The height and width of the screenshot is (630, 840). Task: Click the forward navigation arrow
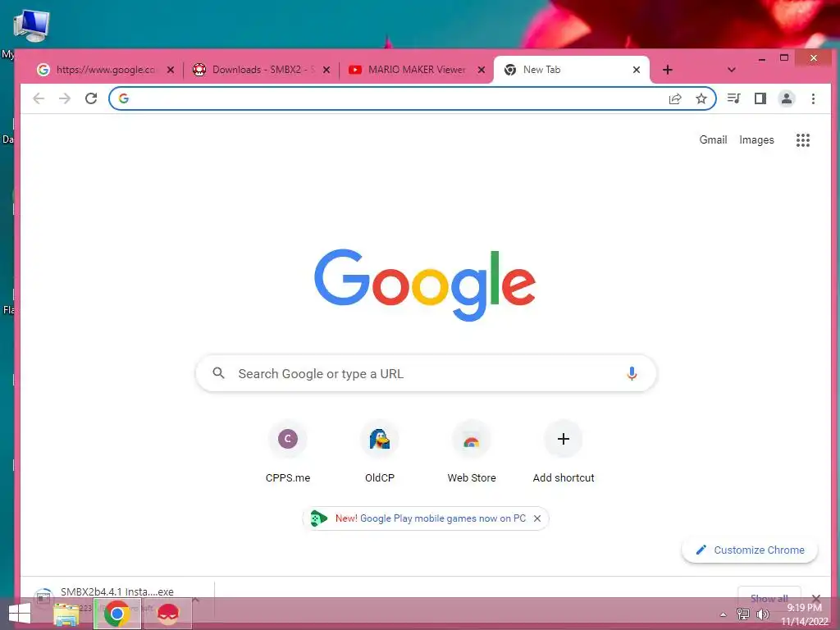click(65, 98)
